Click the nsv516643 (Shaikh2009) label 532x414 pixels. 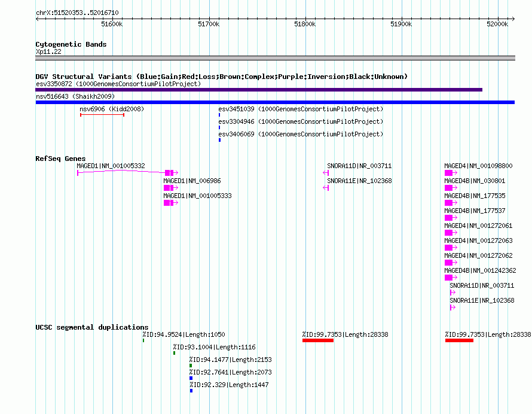[x=75, y=96]
